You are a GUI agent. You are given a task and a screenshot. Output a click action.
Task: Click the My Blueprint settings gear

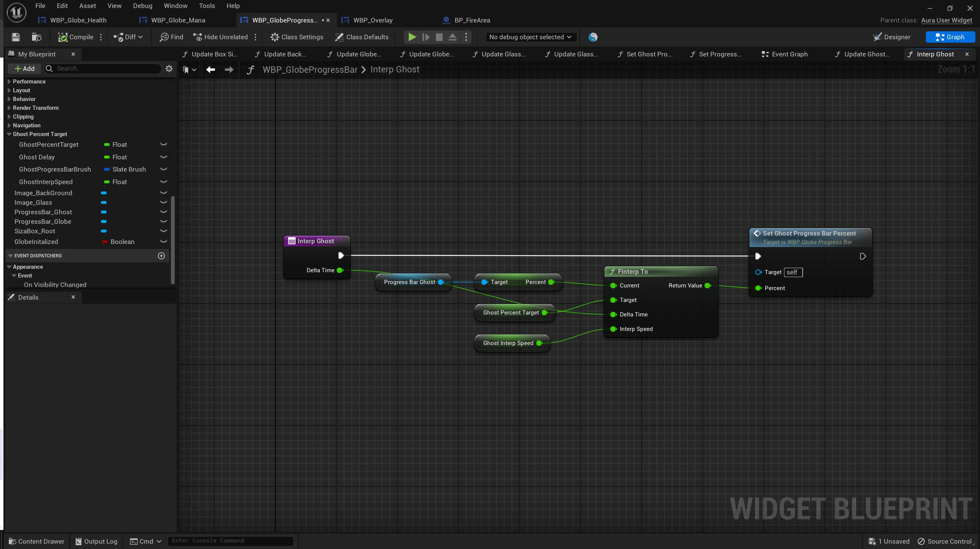(x=169, y=69)
